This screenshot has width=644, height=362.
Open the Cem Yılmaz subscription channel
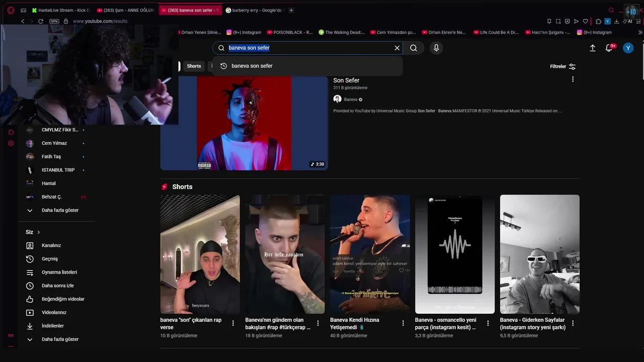(56, 143)
